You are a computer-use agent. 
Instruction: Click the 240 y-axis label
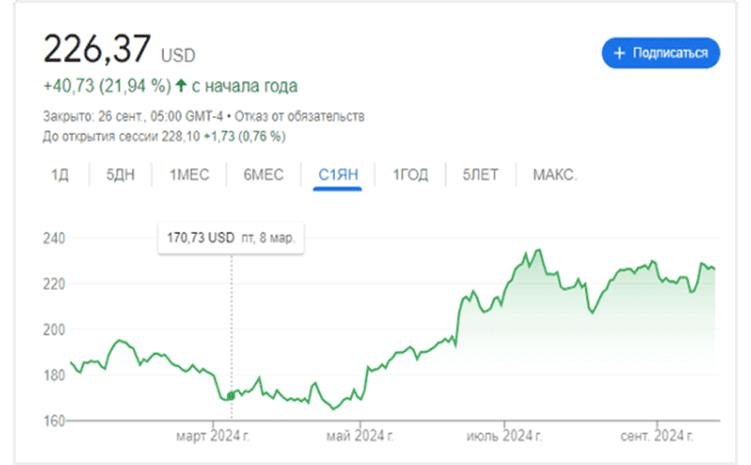tap(55, 239)
